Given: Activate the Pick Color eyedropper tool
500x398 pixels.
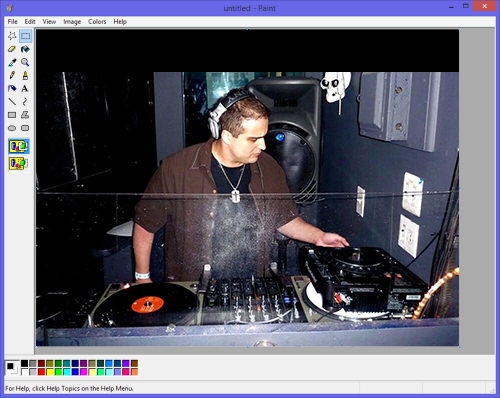Looking at the screenshot, I should pyautogui.click(x=12, y=62).
